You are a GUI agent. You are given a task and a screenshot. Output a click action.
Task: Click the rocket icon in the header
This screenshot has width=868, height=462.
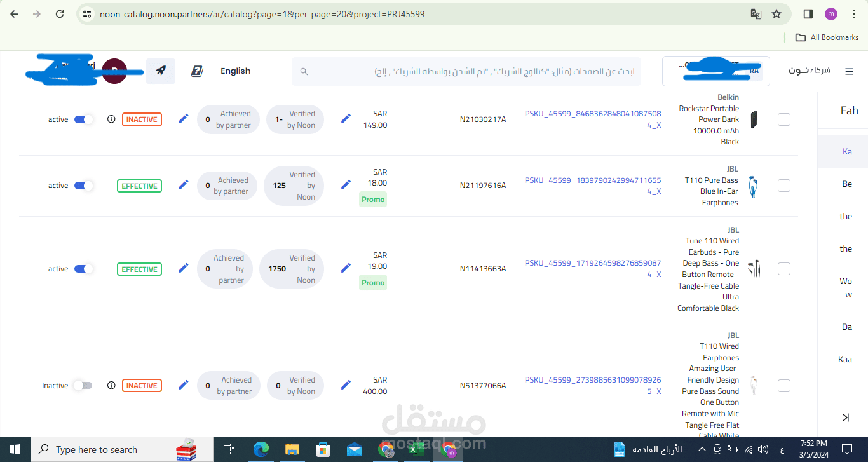161,71
